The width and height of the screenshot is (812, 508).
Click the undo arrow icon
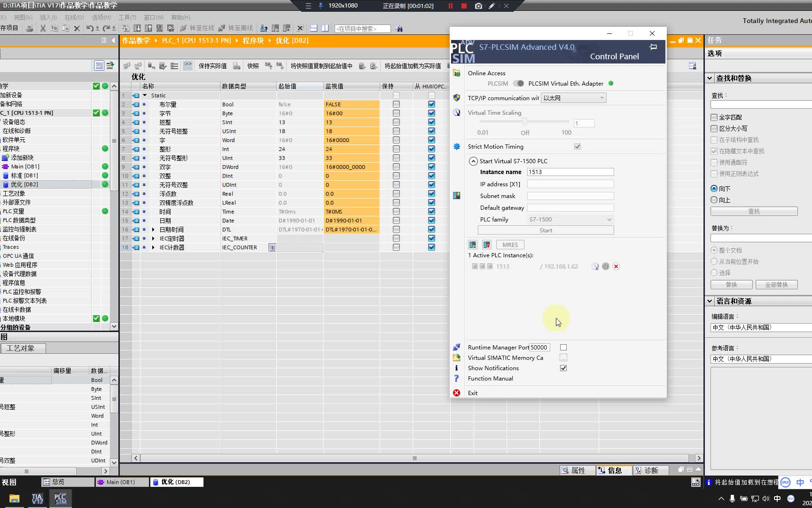pyautogui.click(x=89, y=28)
